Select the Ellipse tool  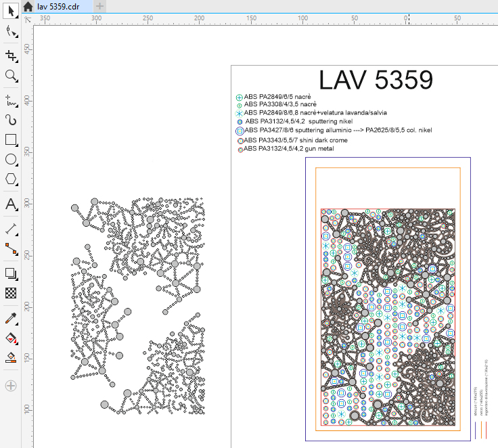[11, 160]
